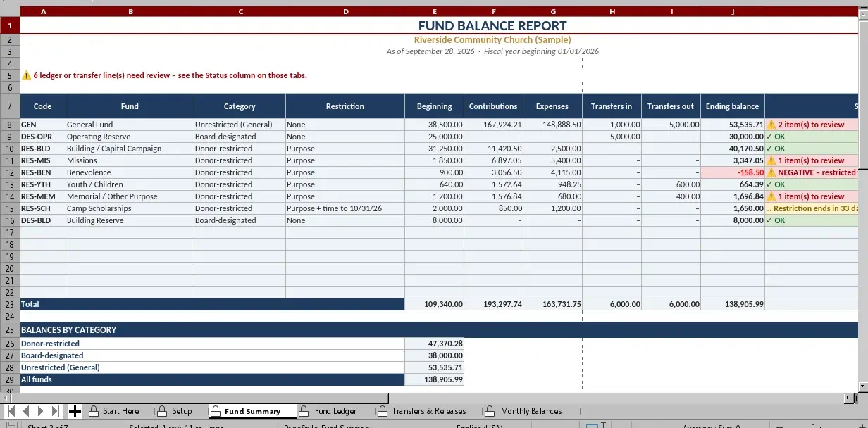Select column J by its header
The height and width of the screenshot is (428, 868).
point(733,11)
